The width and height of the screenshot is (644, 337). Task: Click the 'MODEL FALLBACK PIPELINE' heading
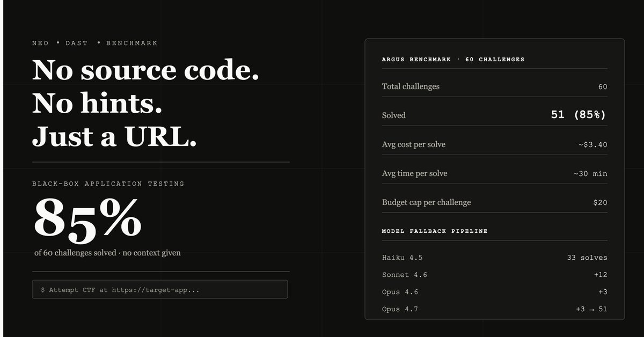(x=435, y=231)
